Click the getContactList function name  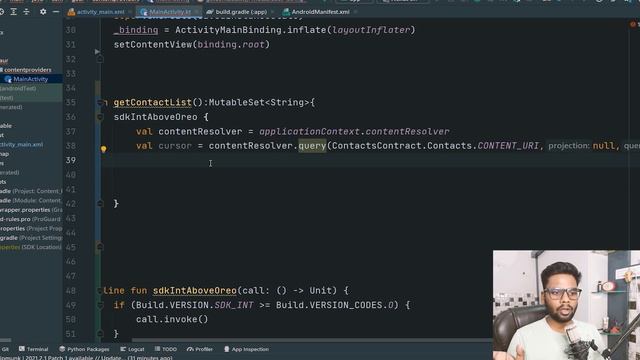153,102
